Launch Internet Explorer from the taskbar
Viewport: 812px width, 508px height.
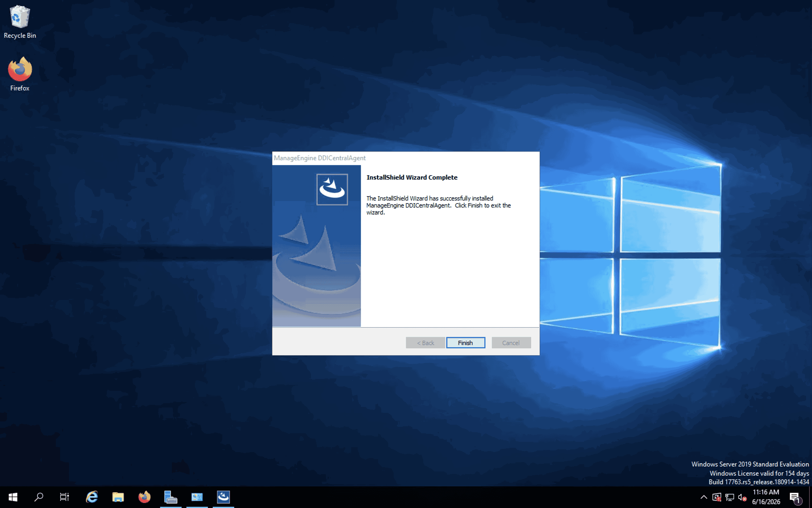92,497
